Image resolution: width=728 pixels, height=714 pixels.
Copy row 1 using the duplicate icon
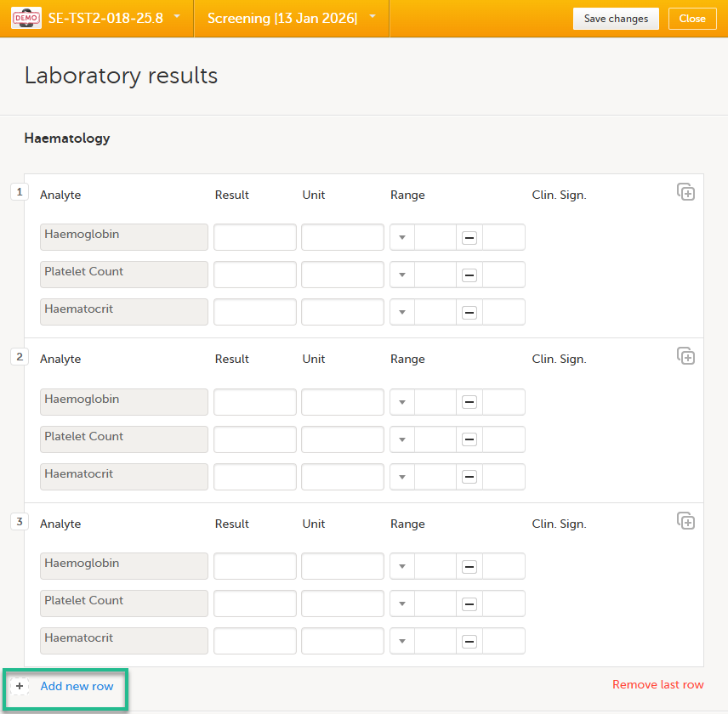(685, 192)
